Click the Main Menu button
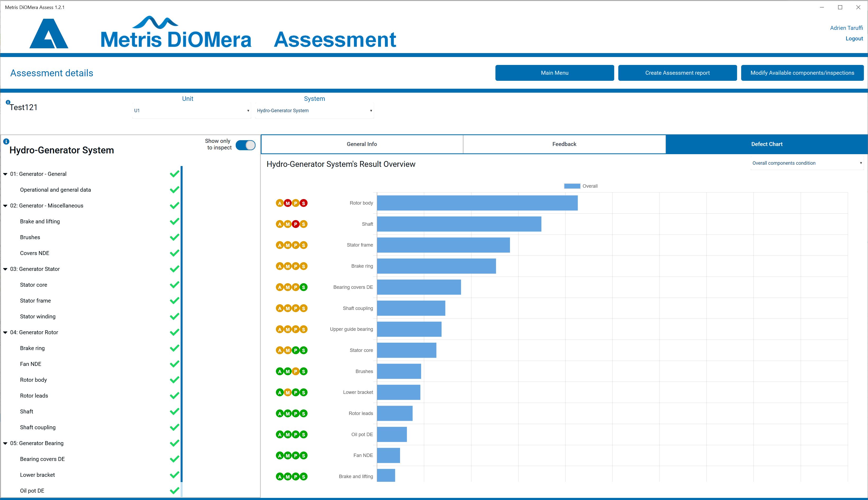The width and height of the screenshot is (868, 500). point(555,73)
